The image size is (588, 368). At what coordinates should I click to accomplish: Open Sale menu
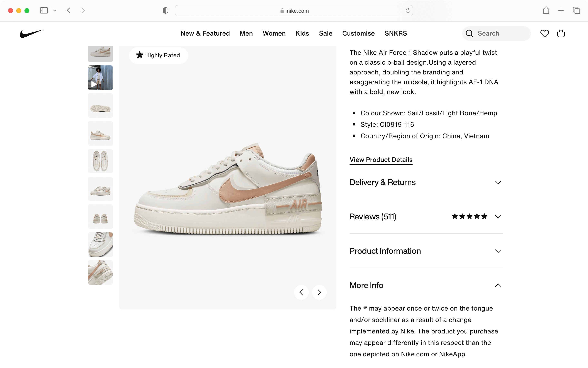pos(326,33)
